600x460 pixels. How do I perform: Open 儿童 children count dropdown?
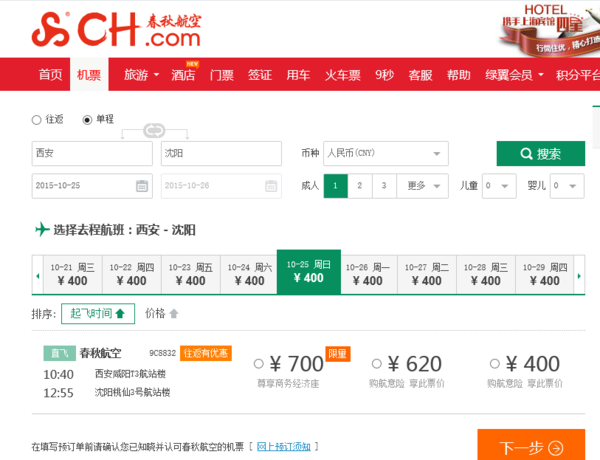[x=499, y=186]
